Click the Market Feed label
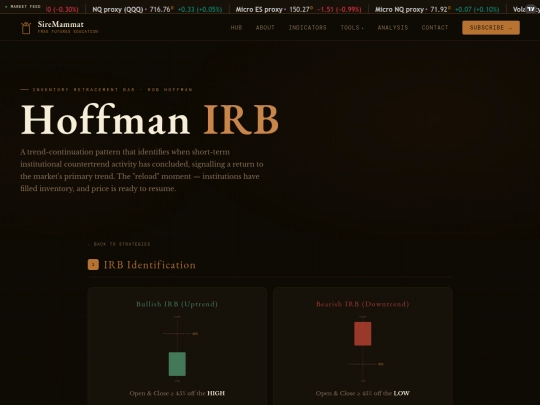 (x=23, y=6)
